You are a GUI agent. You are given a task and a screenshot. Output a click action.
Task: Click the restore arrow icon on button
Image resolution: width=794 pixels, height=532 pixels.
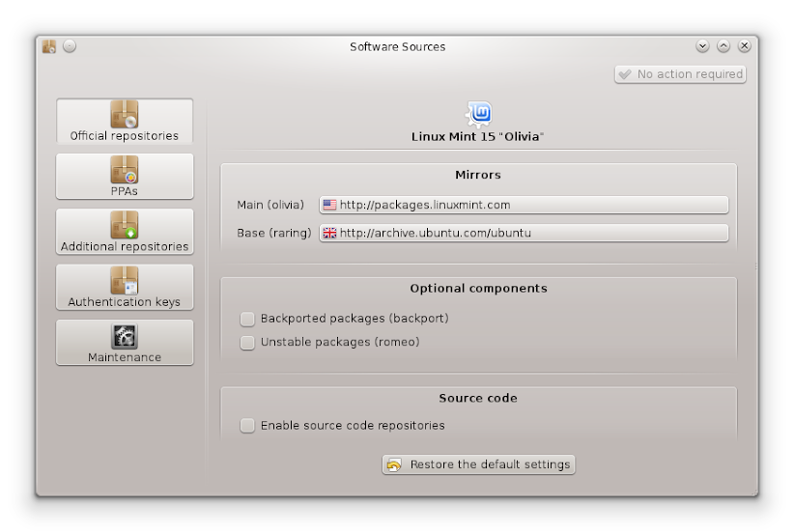(394, 464)
